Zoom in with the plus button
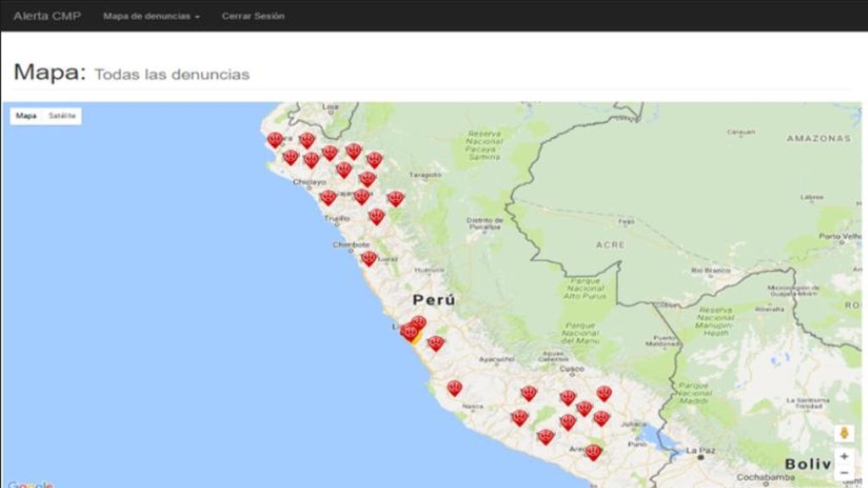Viewport: 868px width, 488px height. pos(844,457)
